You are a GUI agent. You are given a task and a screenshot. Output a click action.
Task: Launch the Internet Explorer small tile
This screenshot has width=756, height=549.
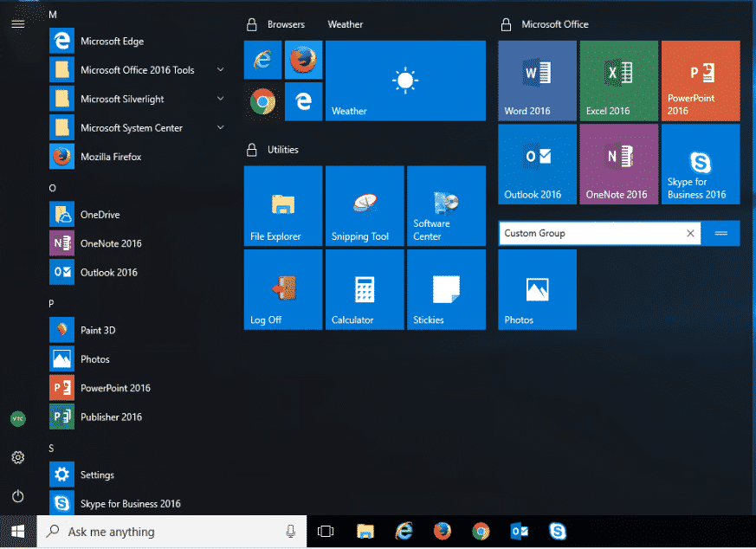[x=262, y=60]
